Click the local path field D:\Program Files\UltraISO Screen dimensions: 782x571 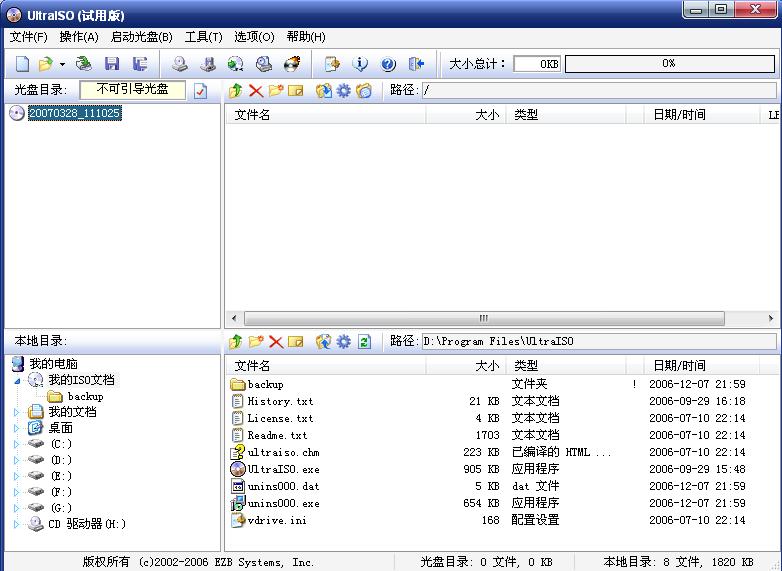tap(599, 342)
